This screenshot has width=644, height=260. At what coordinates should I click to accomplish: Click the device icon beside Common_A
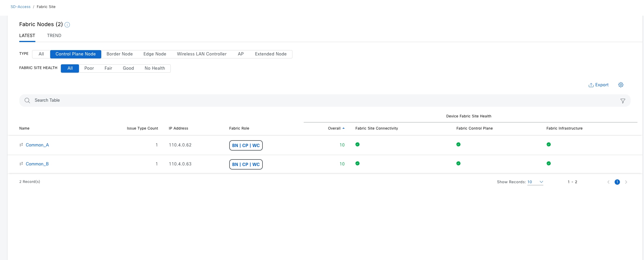coord(21,145)
